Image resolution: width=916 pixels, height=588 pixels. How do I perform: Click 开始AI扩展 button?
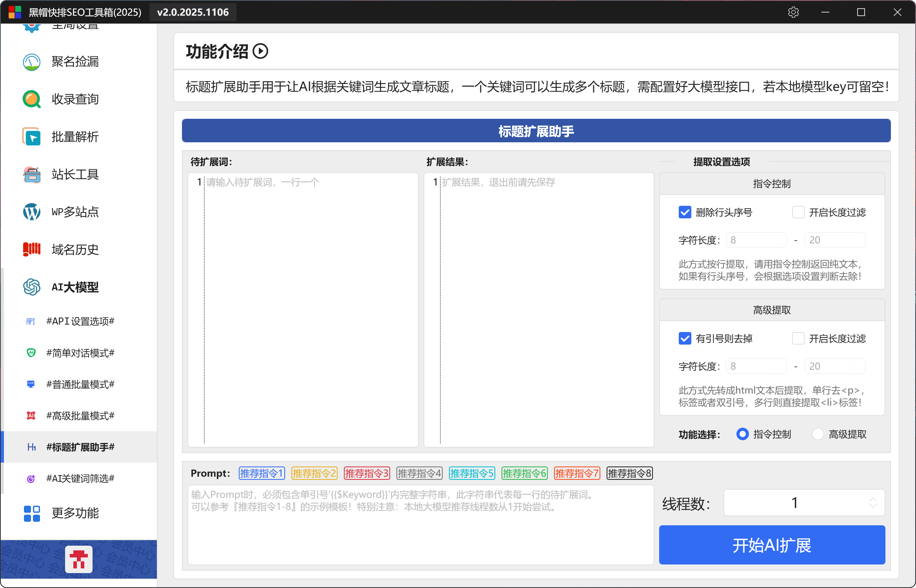pyautogui.click(x=772, y=545)
